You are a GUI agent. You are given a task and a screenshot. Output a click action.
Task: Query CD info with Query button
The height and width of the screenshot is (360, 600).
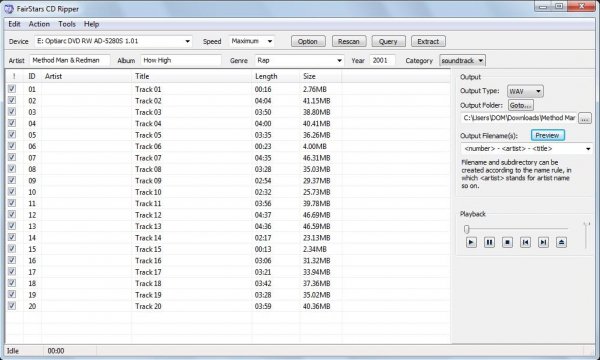(x=388, y=41)
